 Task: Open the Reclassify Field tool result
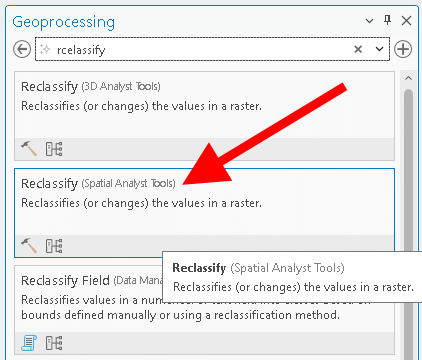204,310
